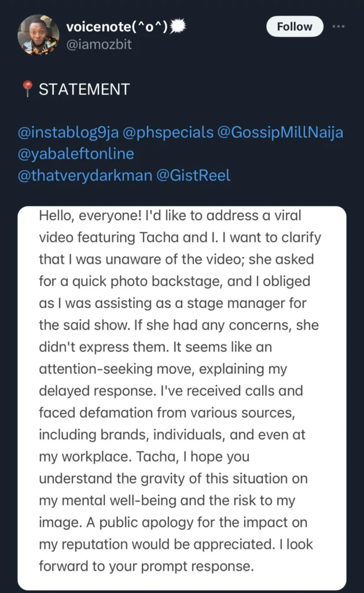Tap the Follow button
This screenshot has height=593, width=364.
click(294, 27)
